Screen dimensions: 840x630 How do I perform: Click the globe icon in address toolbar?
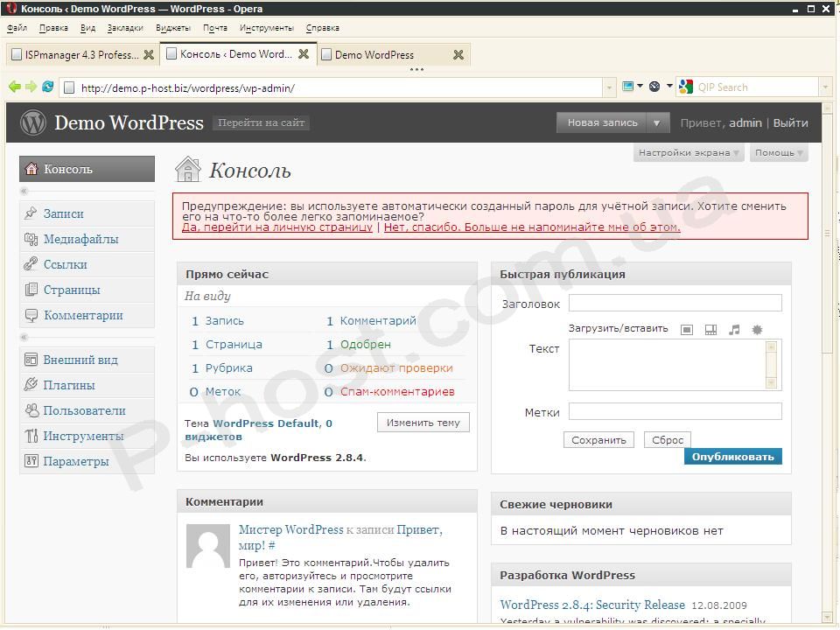pos(654,87)
